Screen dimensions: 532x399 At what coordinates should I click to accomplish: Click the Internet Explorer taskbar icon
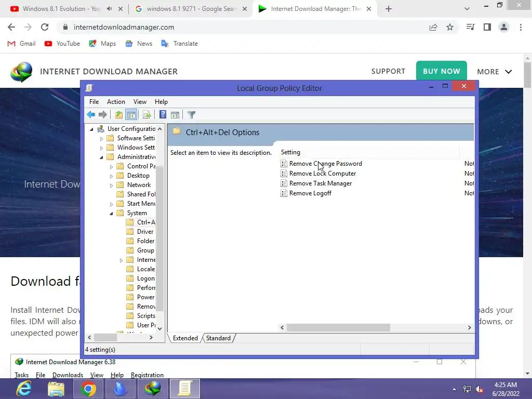click(x=24, y=389)
